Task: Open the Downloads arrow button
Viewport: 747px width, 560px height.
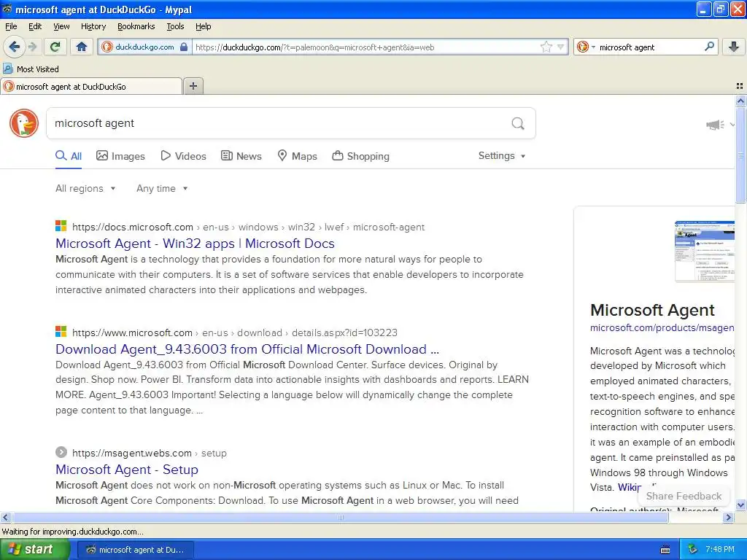Action: tap(734, 47)
